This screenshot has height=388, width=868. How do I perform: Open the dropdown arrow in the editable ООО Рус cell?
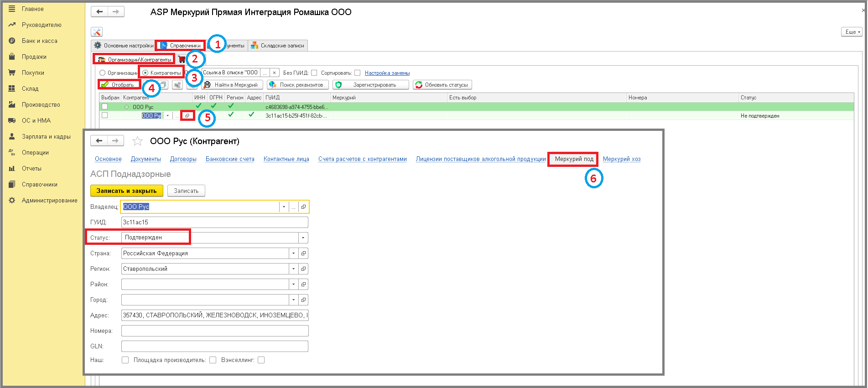[167, 116]
